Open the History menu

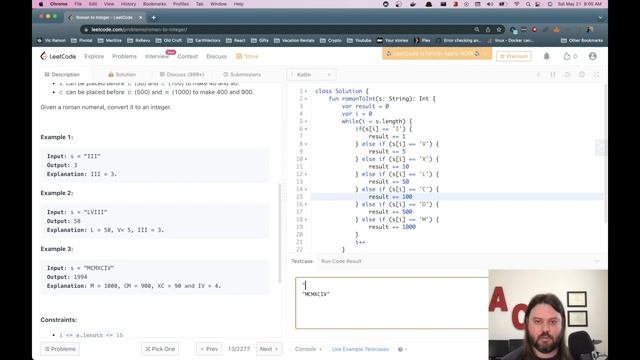[x=128, y=4]
